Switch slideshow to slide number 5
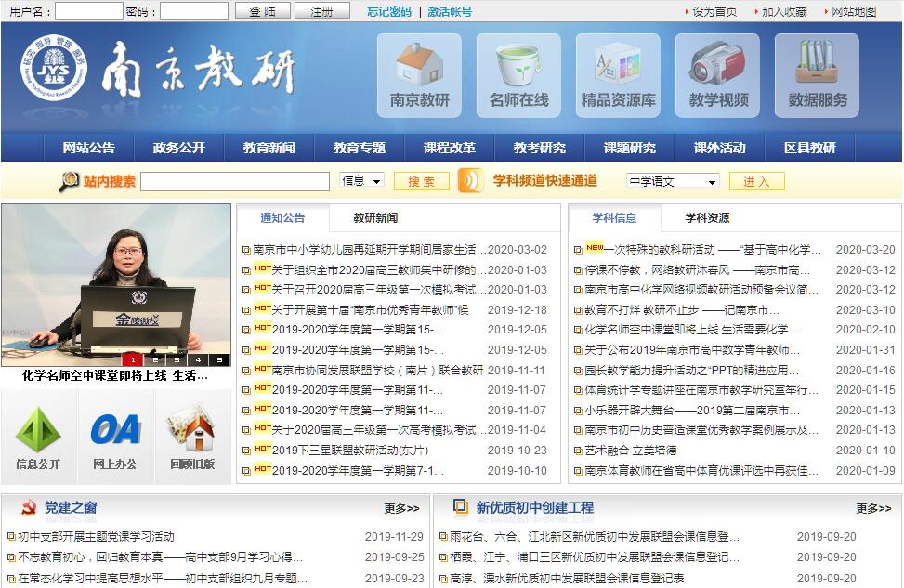Screen dimensions: 904x588 coord(219,359)
